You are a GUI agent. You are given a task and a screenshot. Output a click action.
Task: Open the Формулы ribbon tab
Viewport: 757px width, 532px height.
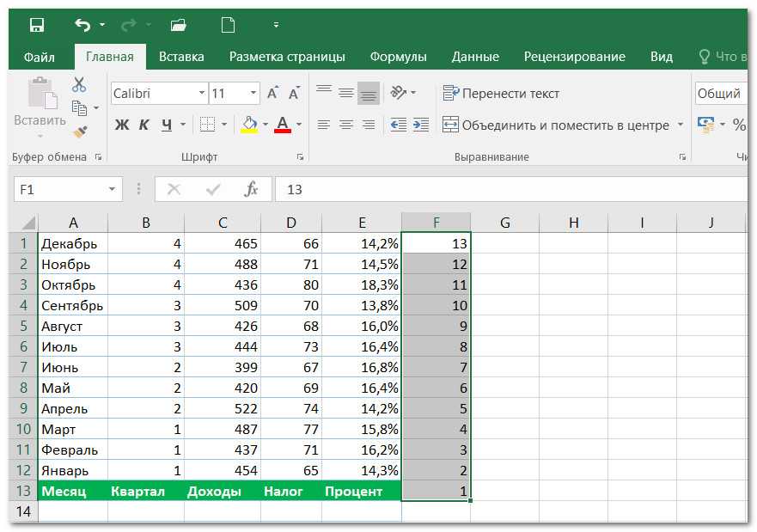398,57
